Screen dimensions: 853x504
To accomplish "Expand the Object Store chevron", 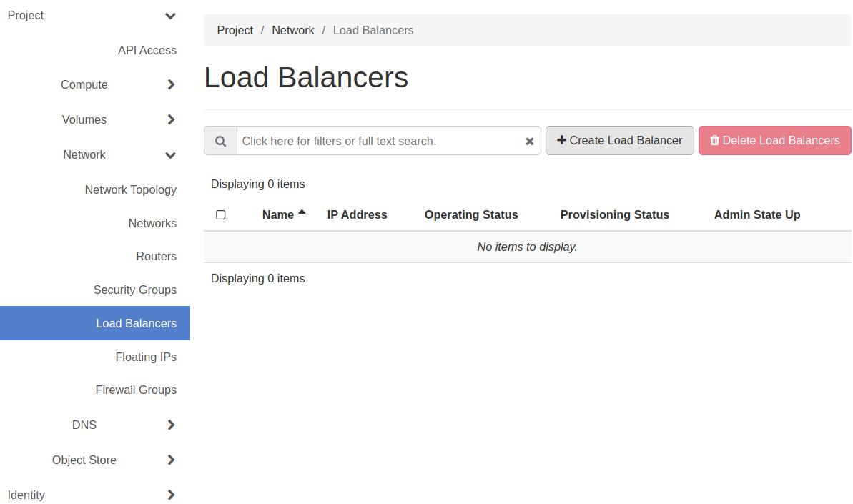I will pos(171,460).
